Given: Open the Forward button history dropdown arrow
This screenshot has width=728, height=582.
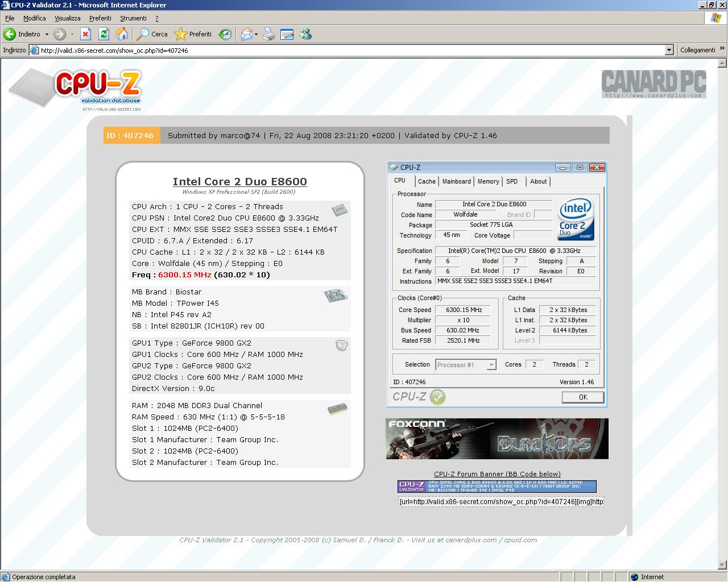Looking at the screenshot, I should (x=72, y=34).
